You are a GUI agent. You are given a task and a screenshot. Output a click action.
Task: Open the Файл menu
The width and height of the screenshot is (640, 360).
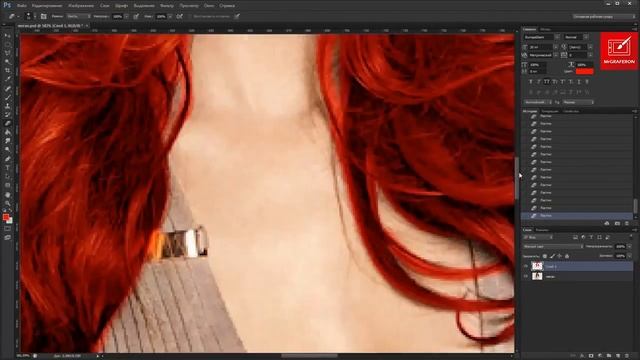pos(22,6)
